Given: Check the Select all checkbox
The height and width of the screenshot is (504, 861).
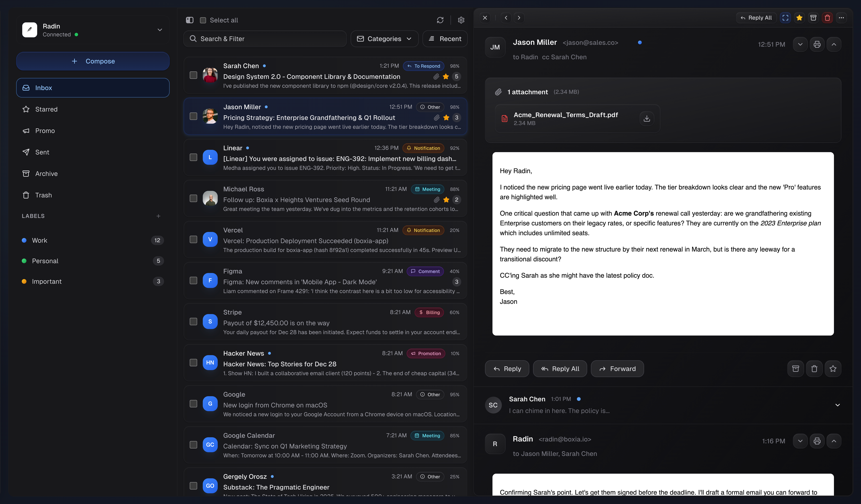Looking at the screenshot, I should (x=203, y=20).
